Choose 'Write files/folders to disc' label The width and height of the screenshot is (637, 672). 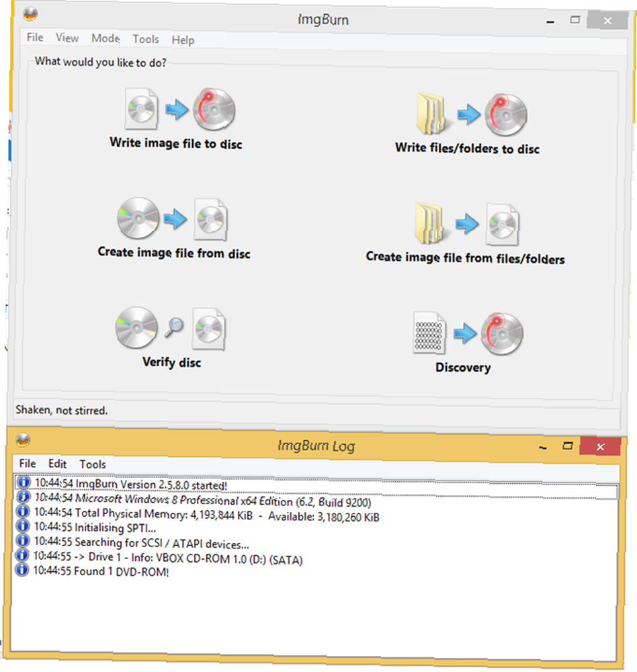(467, 149)
